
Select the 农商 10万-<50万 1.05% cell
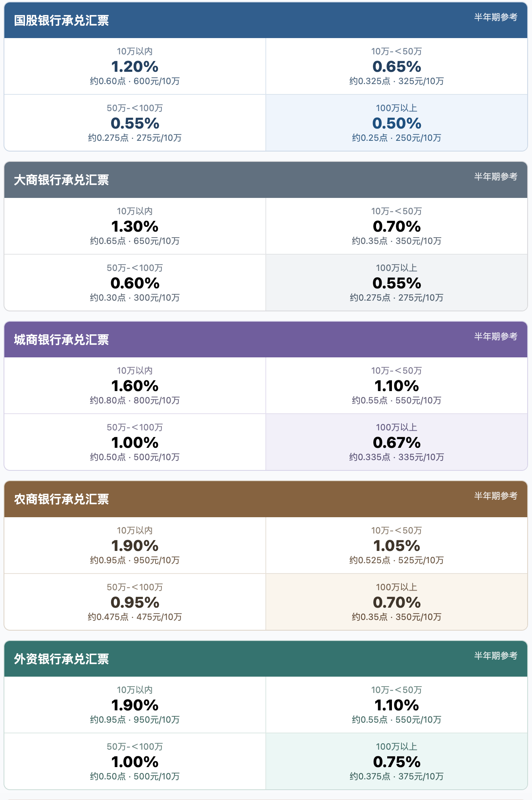[397, 545]
